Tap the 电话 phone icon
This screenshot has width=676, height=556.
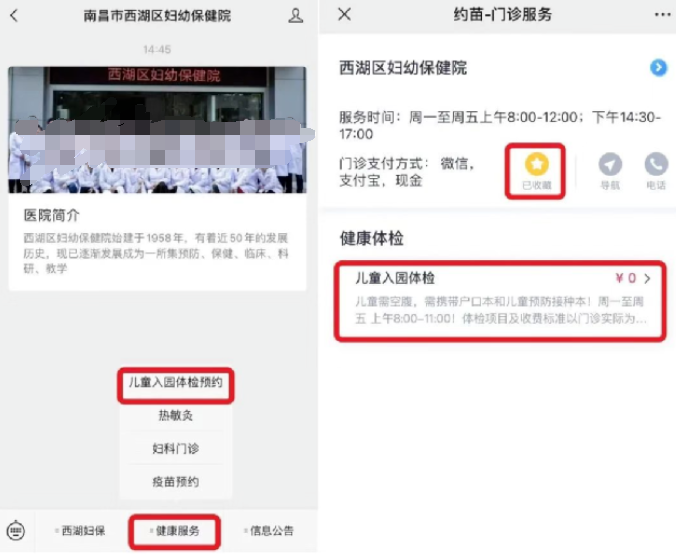pos(656,171)
